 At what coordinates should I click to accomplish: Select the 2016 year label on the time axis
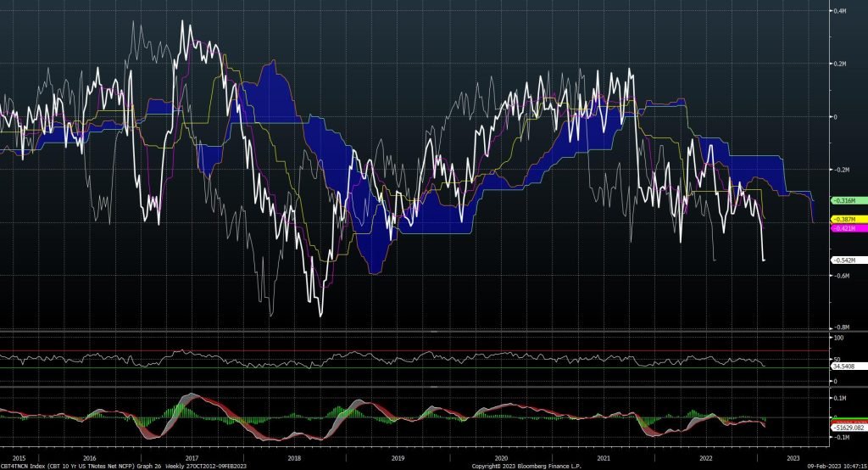(89, 458)
